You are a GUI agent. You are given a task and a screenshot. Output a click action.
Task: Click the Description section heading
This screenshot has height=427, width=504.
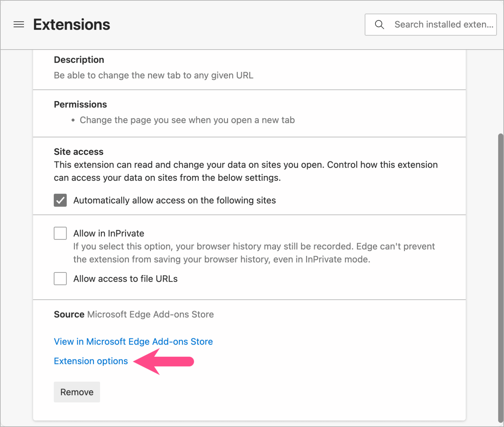pyautogui.click(x=79, y=60)
